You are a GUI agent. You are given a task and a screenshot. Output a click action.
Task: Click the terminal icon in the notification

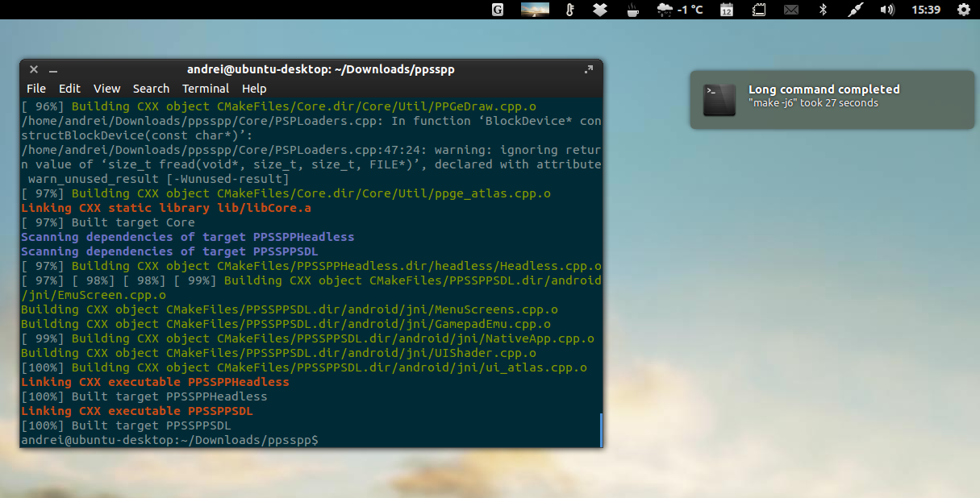click(x=719, y=100)
